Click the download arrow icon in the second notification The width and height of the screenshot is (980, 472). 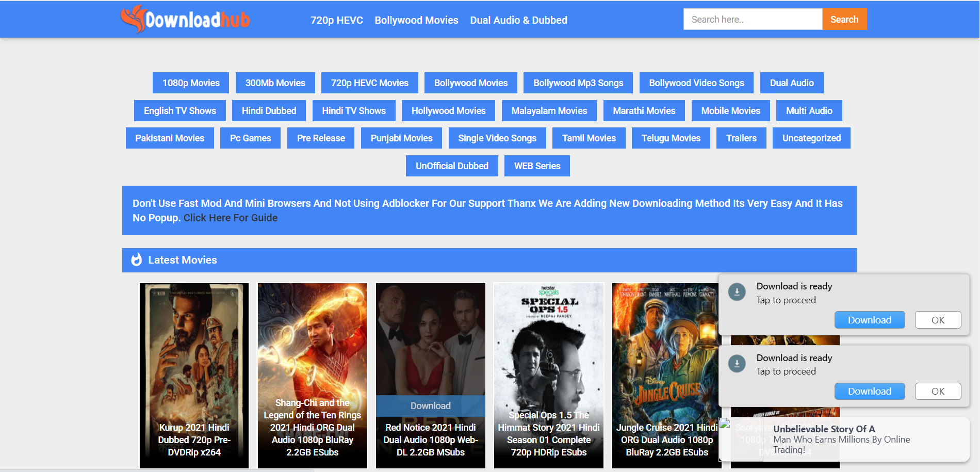[x=736, y=363]
